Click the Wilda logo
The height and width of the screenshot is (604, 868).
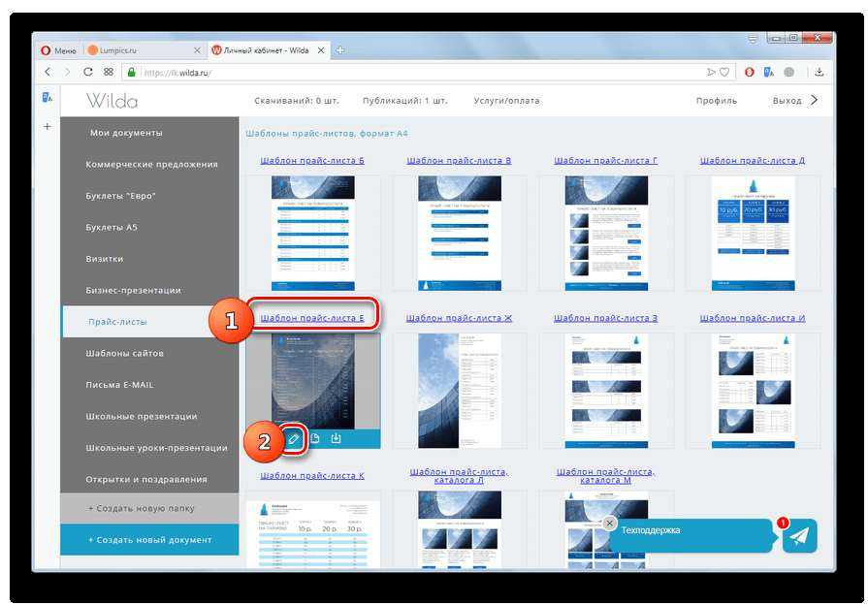(x=112, y=101)
